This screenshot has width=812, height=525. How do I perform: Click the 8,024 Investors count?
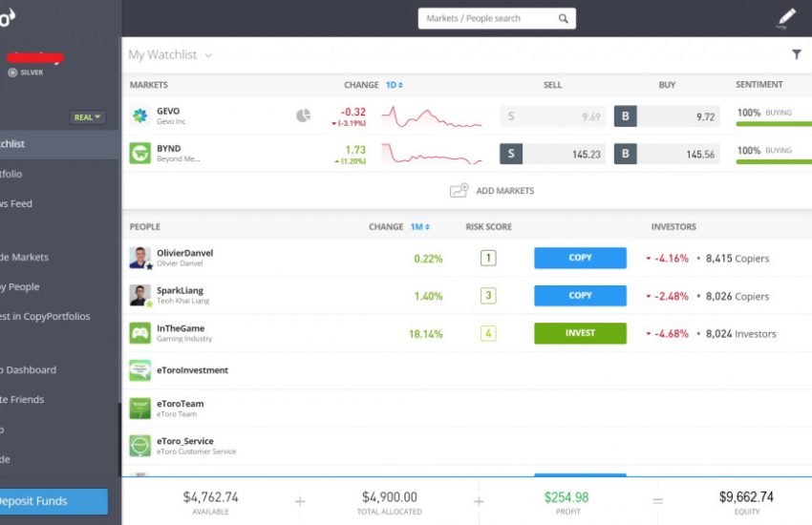741,334
